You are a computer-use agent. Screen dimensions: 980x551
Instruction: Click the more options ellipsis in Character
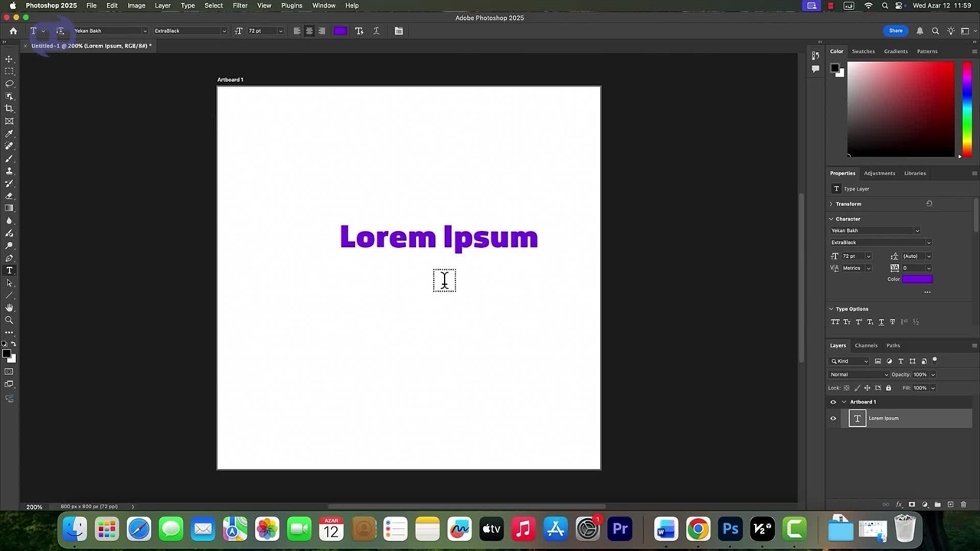pyautogui.click(x=927, y=292)
